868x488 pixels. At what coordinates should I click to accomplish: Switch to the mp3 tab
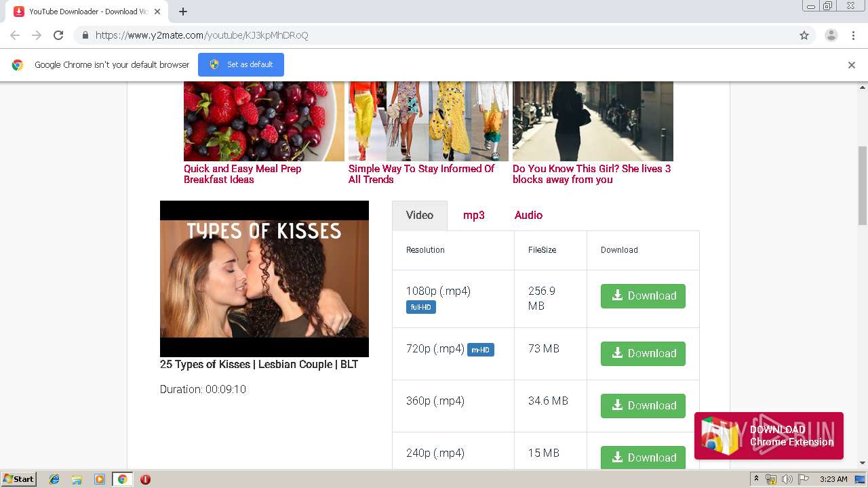click(474, 215)
